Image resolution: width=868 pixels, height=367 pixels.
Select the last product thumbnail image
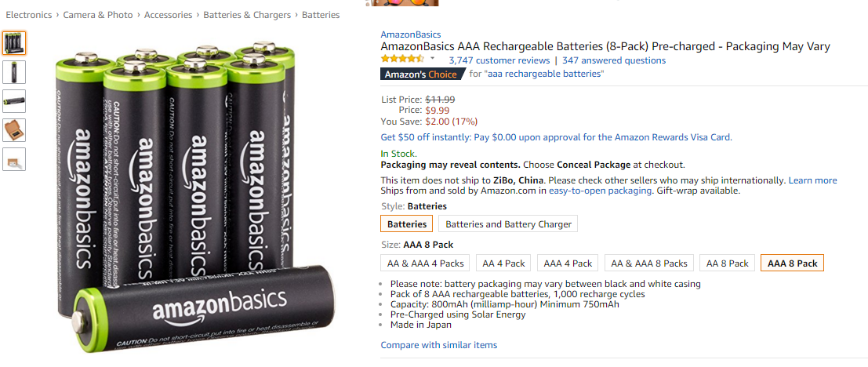(x=14, y=159)
